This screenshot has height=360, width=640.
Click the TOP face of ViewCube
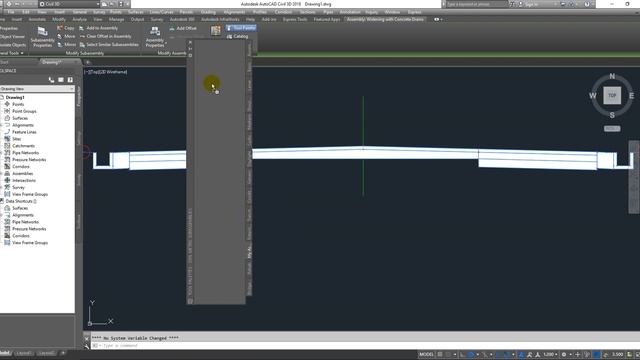[612, 96]
